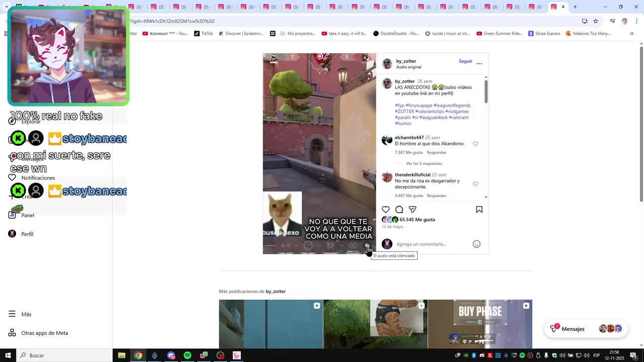
Task: Open Bluetooth icon in system tray
Action: pyautogui.click(x=474, y=355)
